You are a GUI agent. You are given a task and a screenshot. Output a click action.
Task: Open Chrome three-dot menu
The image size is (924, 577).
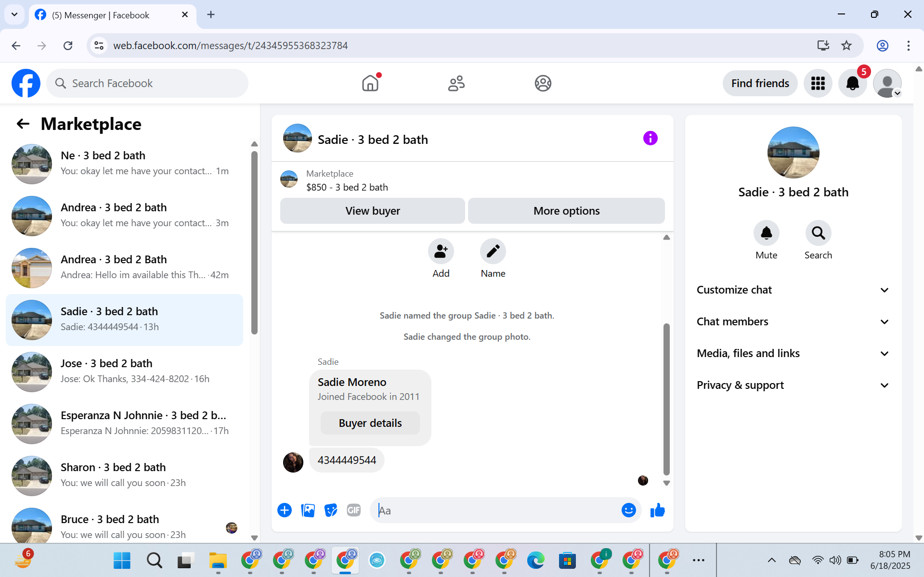pyautogui.click(x=908, y=46)
